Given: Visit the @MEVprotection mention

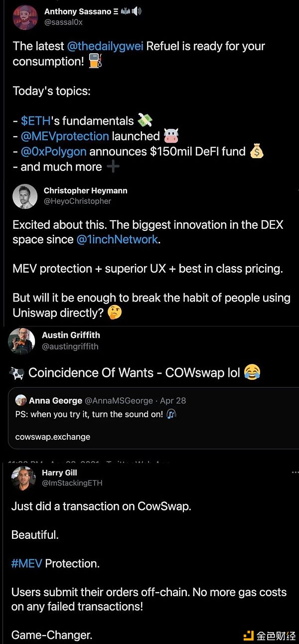Looking at the screenshot, I should [64, 136].
